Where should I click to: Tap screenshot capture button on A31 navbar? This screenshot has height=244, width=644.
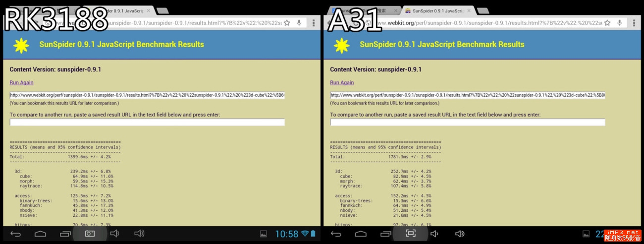[410, 234]
